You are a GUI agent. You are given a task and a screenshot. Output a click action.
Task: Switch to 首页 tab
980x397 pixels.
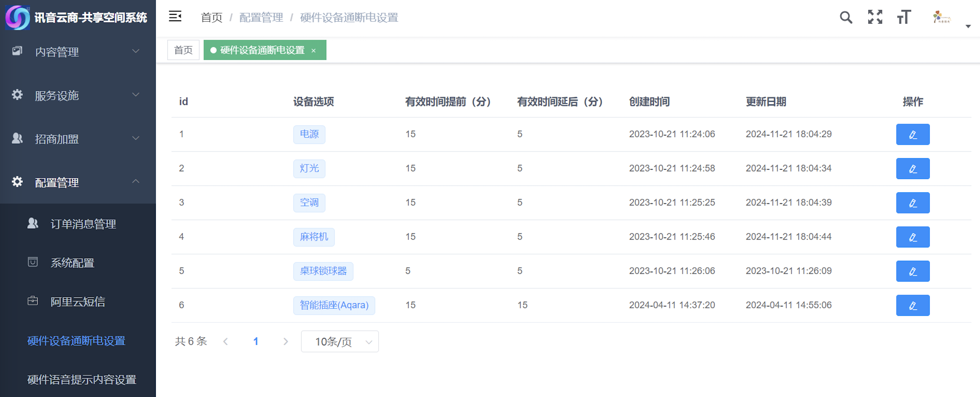click(x=183, y=50)
